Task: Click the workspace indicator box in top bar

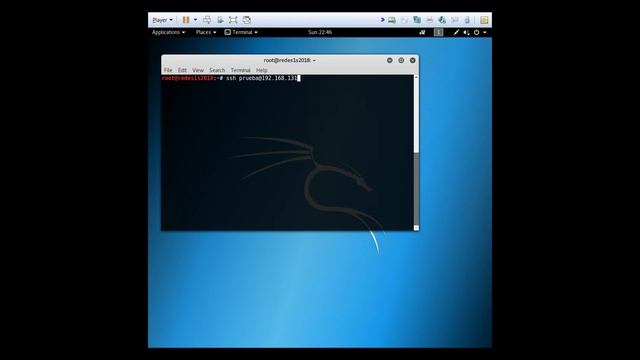Action: click(x=438, y=32)
